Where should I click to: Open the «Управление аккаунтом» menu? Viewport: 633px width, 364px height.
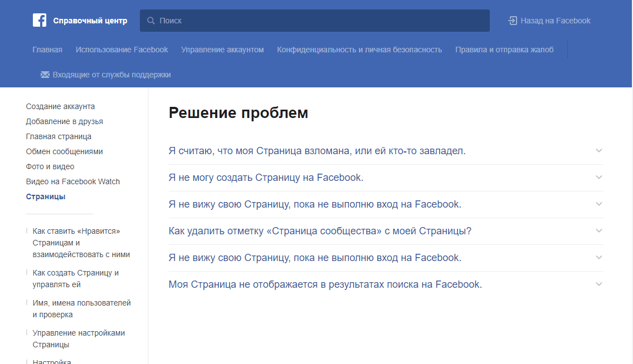pos(222,50)
